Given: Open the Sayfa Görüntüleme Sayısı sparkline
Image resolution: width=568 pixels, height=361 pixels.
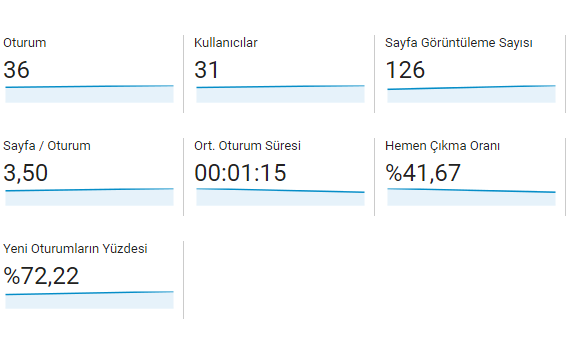Looking at the screenshot, I should [471, 94].
